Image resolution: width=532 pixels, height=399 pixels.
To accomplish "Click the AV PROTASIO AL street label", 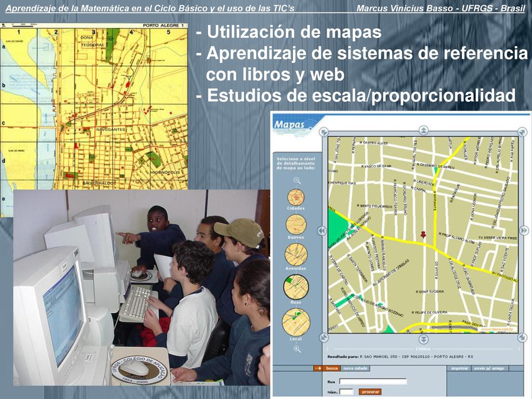I will click(x=504, y=276).
